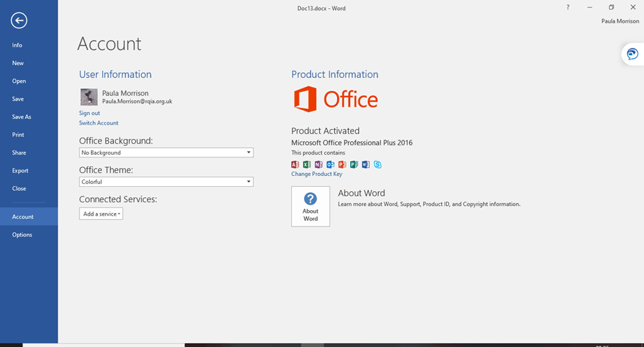The image size is (644, 347).
Task: Click the Publisher product icon
Action: [354, 164]
